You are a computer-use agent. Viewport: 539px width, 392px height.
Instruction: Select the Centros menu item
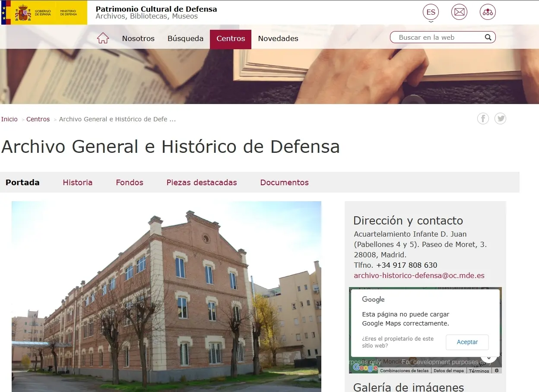[x=231, y=39]
